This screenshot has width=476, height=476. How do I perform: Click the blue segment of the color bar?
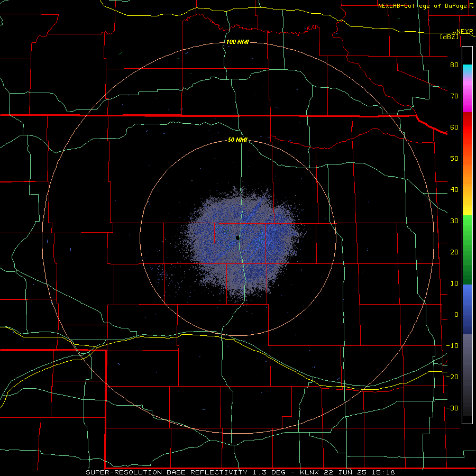[467, 309]
